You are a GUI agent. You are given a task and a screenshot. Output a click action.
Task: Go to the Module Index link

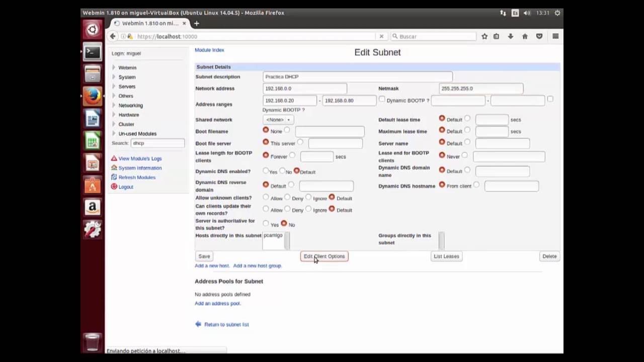209,50
